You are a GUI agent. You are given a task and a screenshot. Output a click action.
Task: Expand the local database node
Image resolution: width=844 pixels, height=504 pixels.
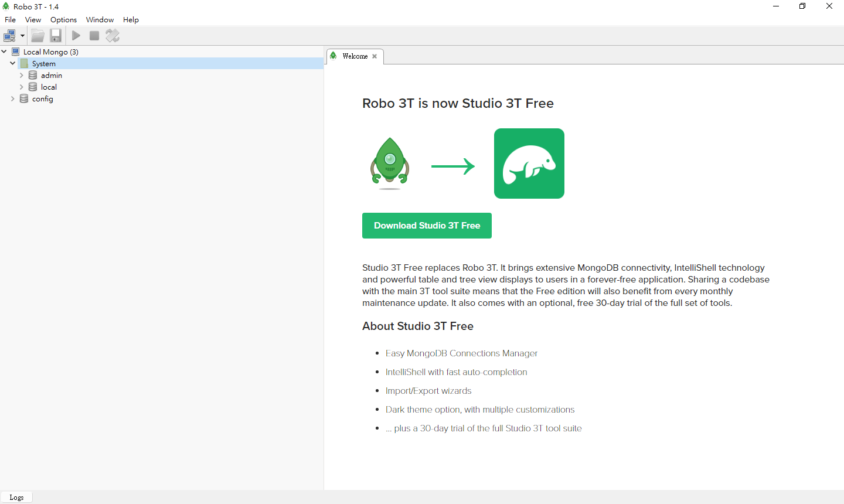22,87
